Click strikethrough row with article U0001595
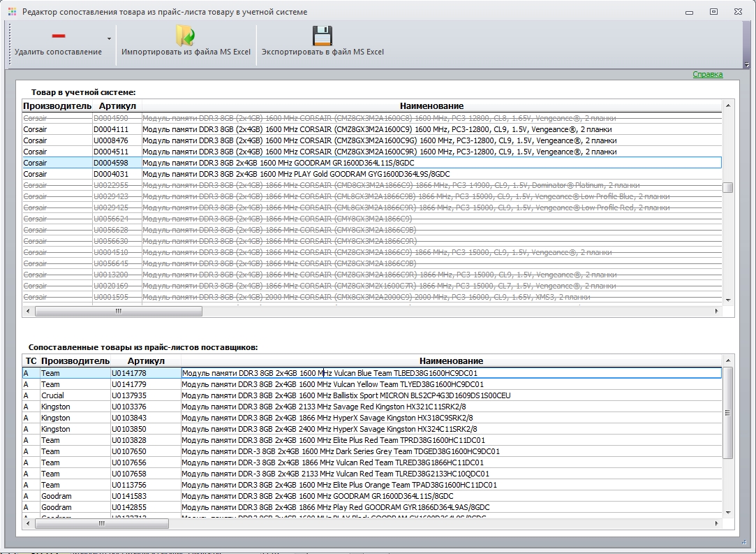This screenshot has height=554, width=756. tap(372, 297)
